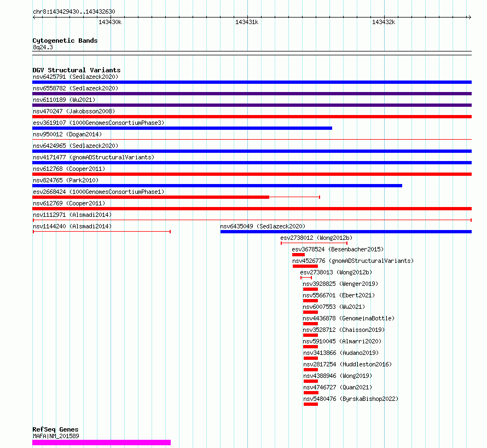487x448 pixels.
Task: Click the nsv612768 (Cooper2011) label
Action: pos(69,169)
